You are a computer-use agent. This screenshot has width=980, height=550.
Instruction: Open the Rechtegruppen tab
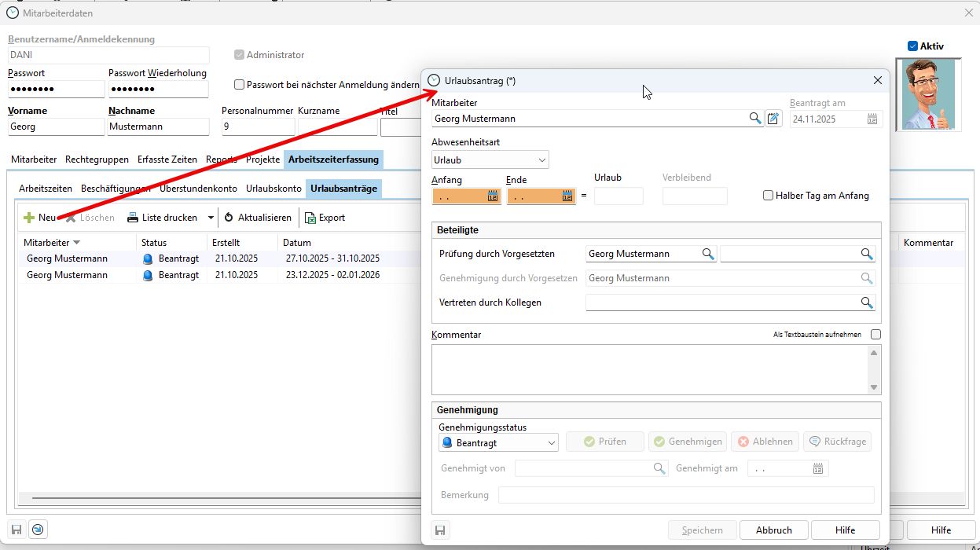pyautogui.click(x=97, y=159)
